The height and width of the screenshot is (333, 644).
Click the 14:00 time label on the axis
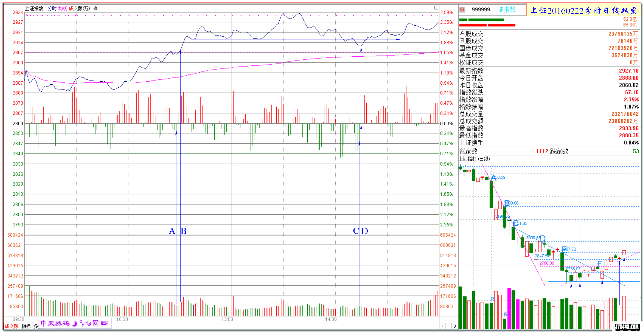click(331, 319)
